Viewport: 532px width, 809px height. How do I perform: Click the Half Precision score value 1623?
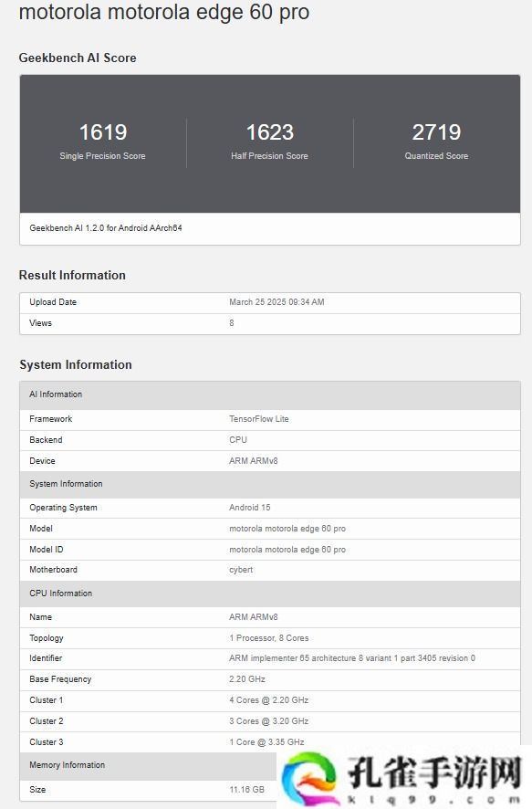point(269,132)
